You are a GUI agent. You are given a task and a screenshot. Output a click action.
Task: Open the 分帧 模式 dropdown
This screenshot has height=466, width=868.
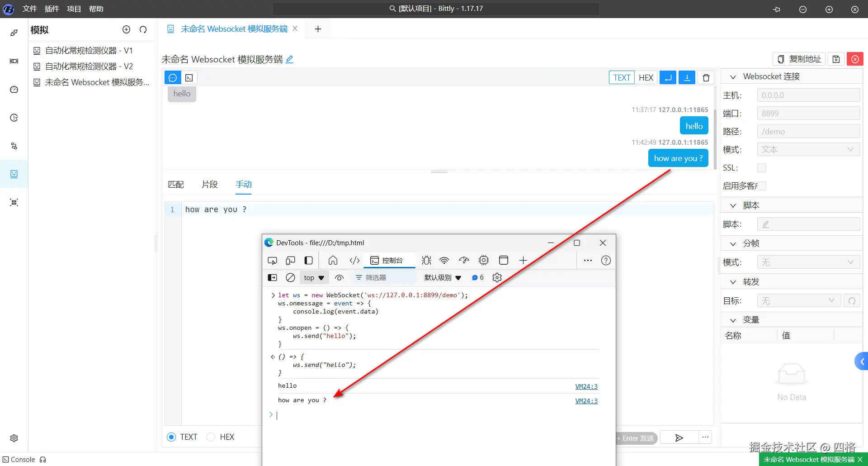click(808, 262)
